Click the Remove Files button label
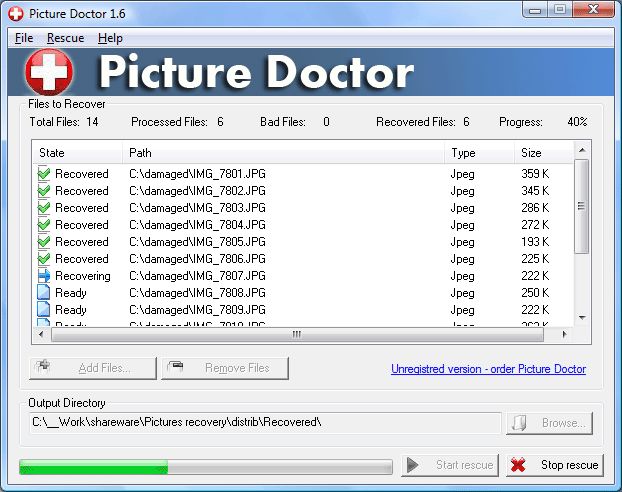Screen dimensions: 622x492 tap(237, 368)
